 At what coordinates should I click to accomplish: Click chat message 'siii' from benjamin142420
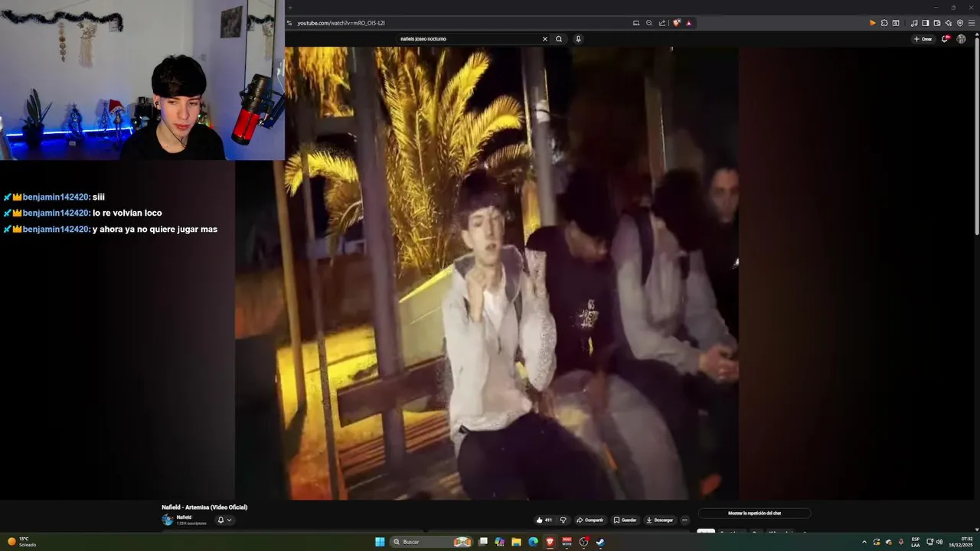(99, 197)
